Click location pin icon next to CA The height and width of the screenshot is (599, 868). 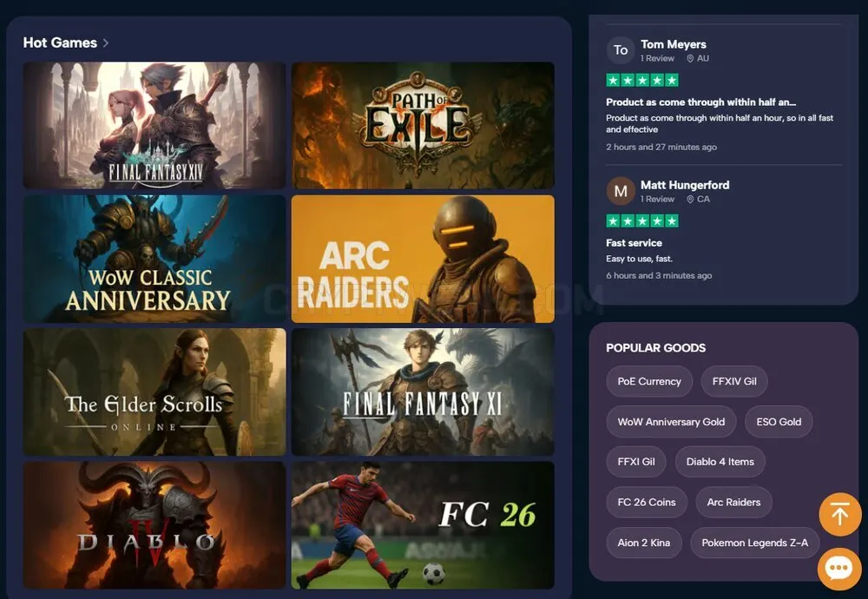tap(690, 200)
